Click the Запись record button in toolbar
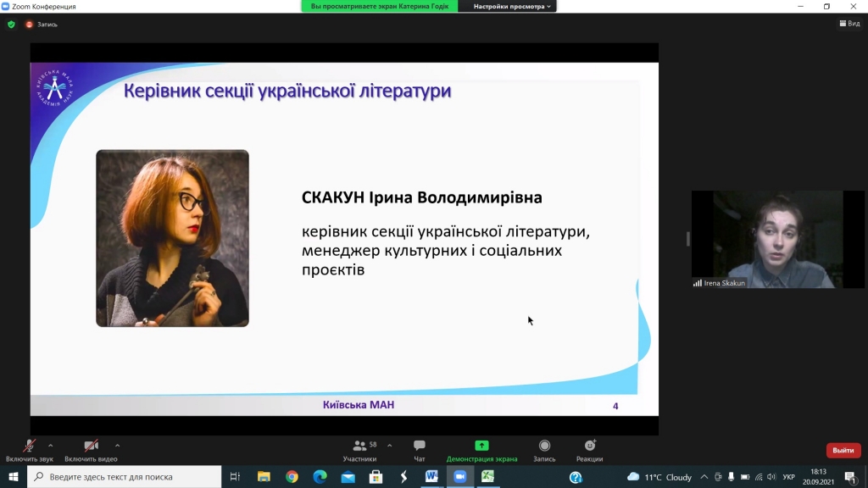 (544, 450)
